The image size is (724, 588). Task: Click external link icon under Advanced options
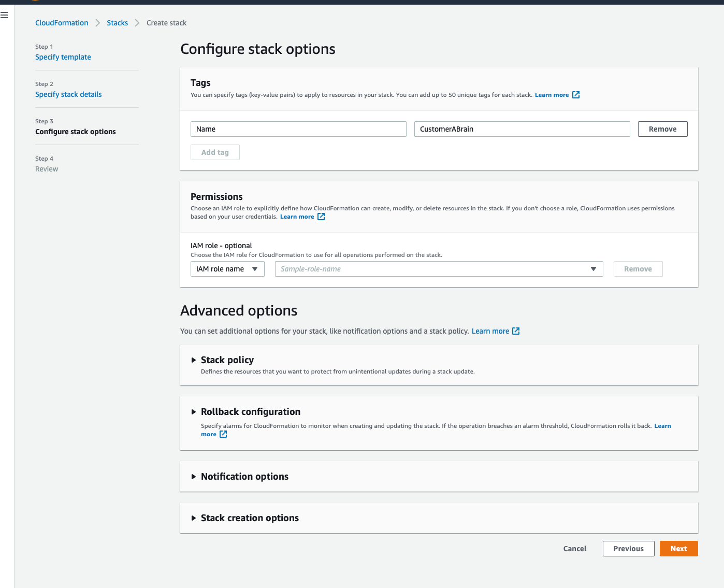click(516, 331)
